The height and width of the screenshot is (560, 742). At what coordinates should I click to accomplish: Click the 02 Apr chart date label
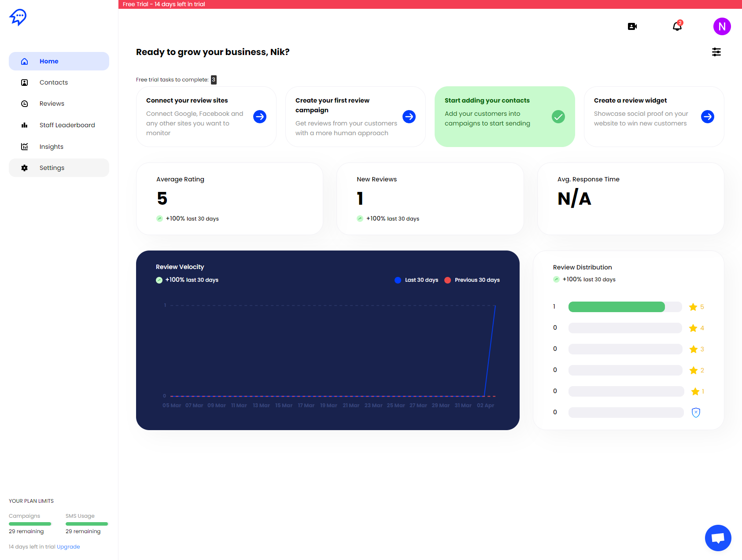[x=485, y=405]
